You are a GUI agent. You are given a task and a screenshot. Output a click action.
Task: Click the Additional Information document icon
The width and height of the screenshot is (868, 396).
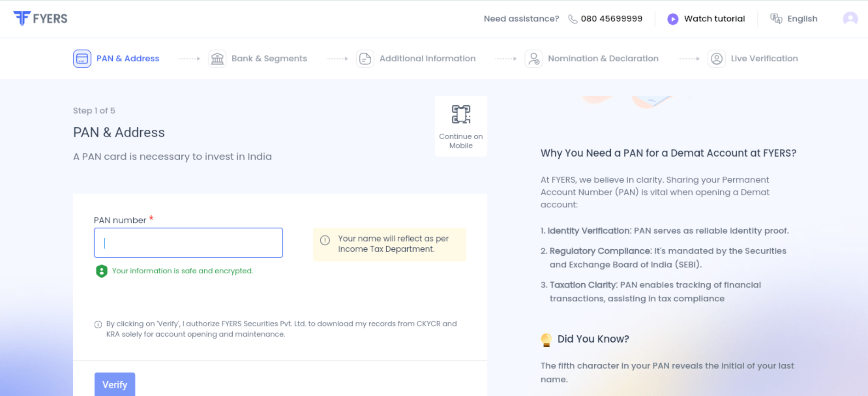(x=365, y=58)
